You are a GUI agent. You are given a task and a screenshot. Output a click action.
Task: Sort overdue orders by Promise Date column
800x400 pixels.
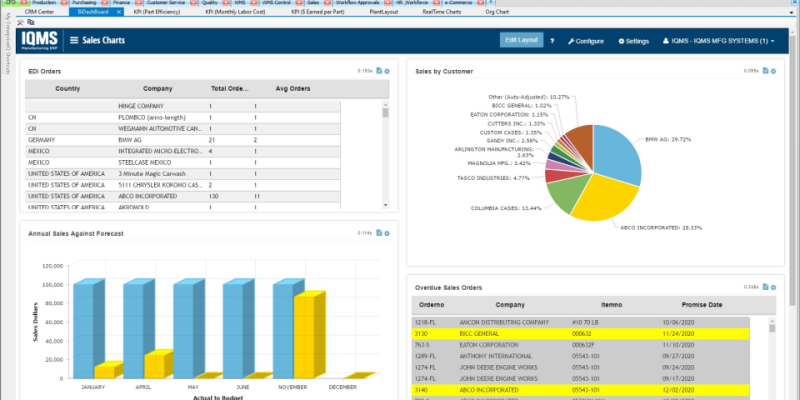(x=702, y=305)
